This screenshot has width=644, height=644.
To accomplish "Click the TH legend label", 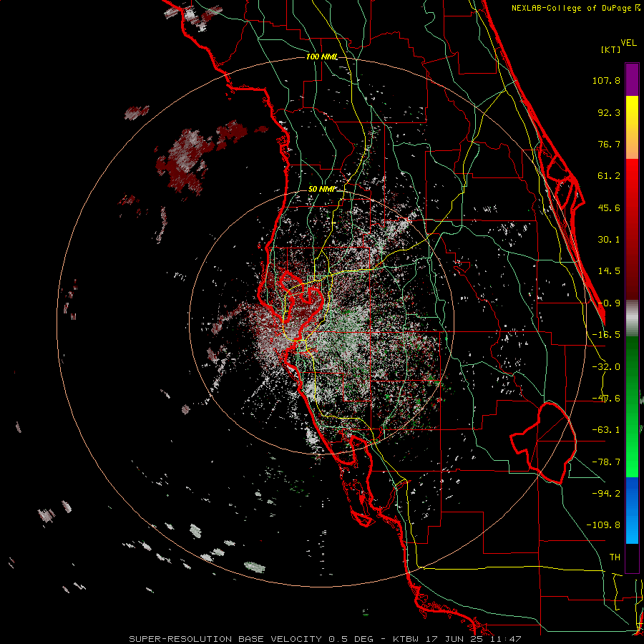I will (615, 557).
